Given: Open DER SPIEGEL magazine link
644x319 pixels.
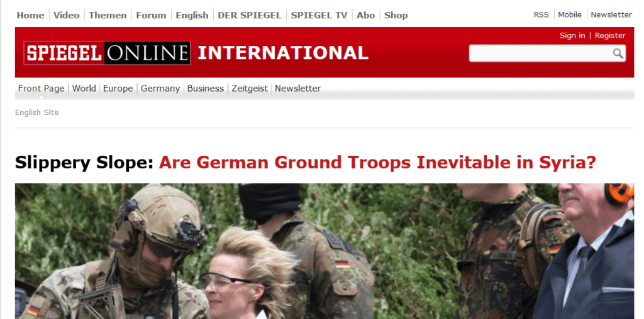Looking at the screenshot, I should point(250,15).
